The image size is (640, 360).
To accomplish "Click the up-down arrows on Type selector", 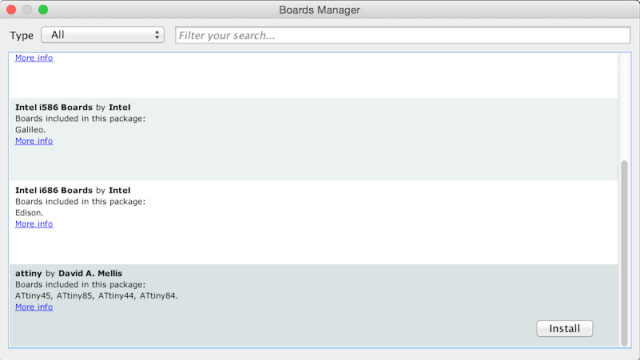I will click(x=157, y=35).
